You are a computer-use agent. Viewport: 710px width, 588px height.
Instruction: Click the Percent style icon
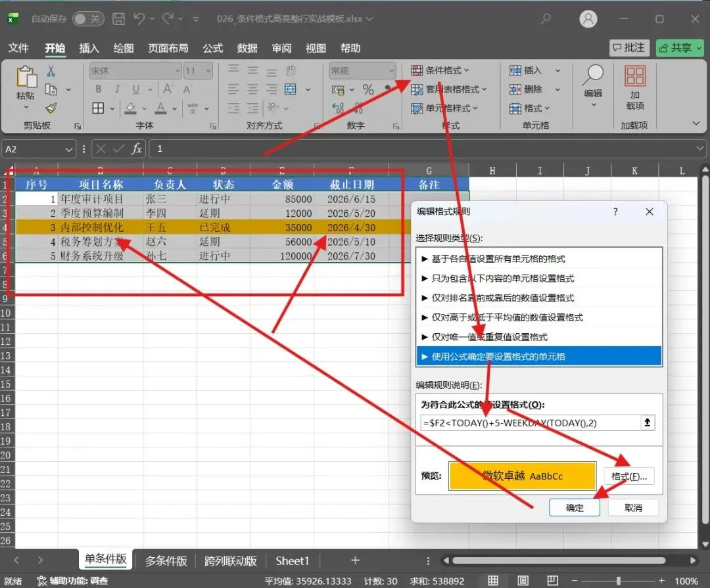(x=368, y=89)
